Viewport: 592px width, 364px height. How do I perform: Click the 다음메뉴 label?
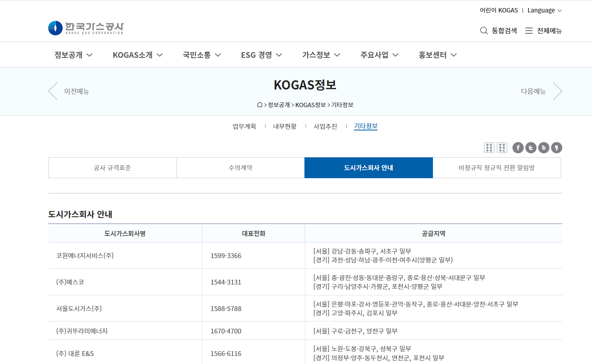[x=533, y=92]
